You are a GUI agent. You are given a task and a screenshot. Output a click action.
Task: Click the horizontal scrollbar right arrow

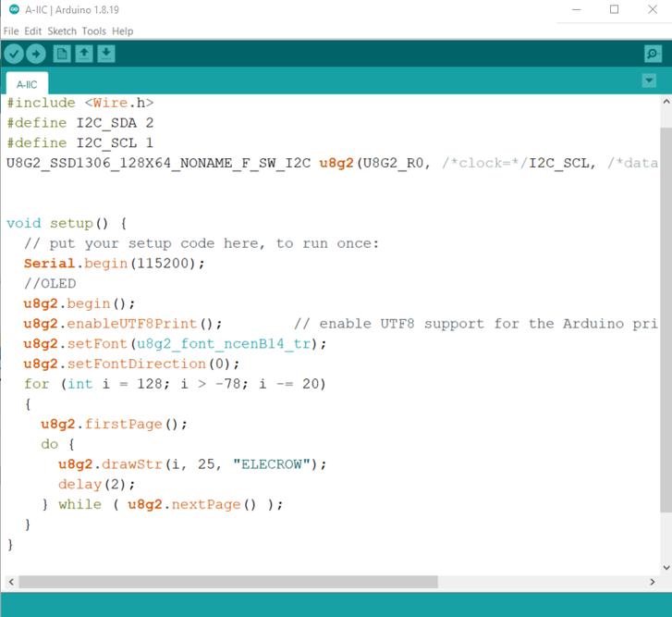click(653, 582)
